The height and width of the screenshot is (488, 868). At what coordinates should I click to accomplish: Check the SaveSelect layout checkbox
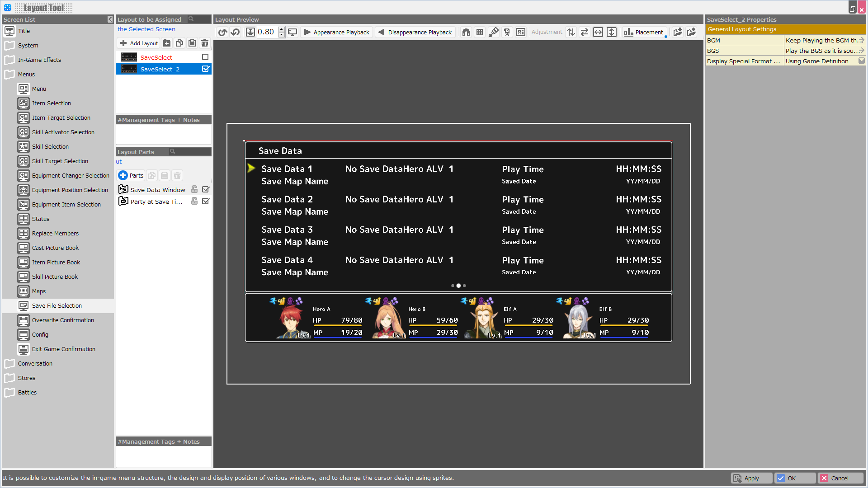pyautogui.click(x=205, y=57)
